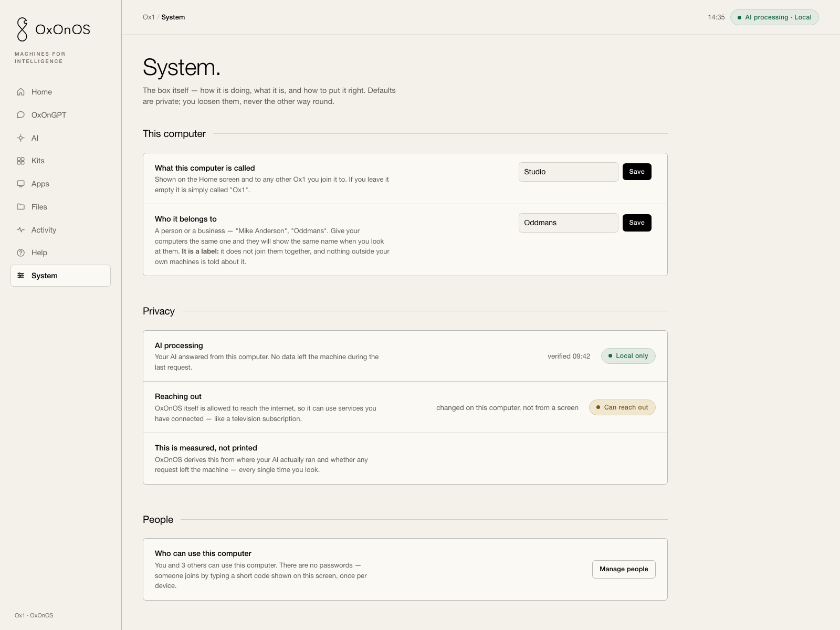Click the 'MACHINES FOR INTELLIGENCE' tagline

(x=40, y=58)
